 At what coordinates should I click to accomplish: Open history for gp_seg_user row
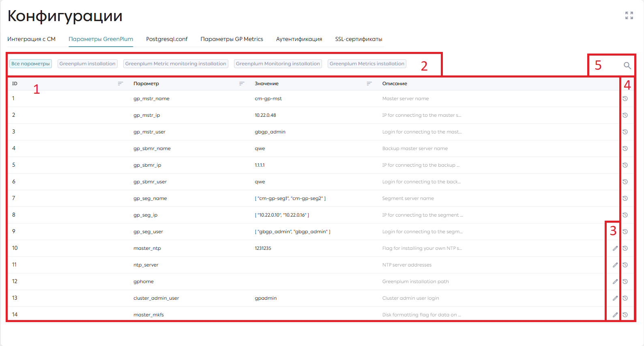(625, 232)
